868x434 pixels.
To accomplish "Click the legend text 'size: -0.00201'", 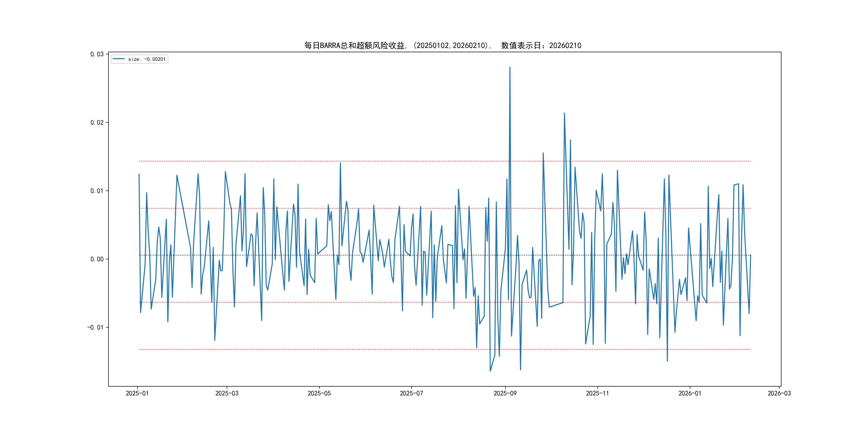I will click(x=147, y=59).
